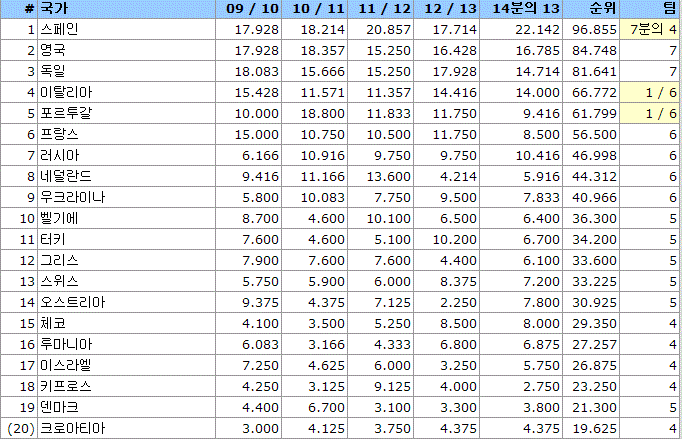This screenshot has height=439, width=682.
Task: Select the 러시아 country cell
Action: 126,155
